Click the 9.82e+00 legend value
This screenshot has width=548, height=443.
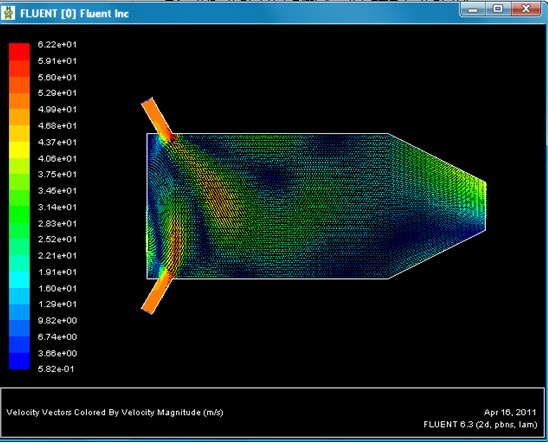57,321
